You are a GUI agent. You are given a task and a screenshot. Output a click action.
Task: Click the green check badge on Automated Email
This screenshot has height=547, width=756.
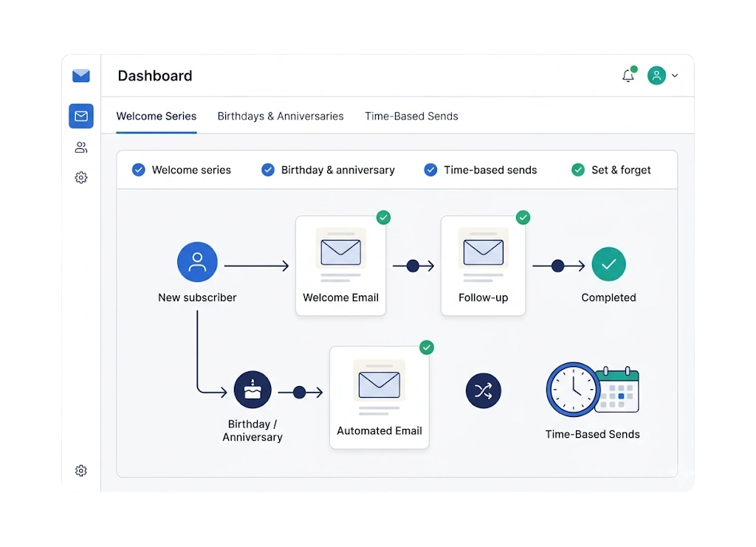click(x=427, y=348)
